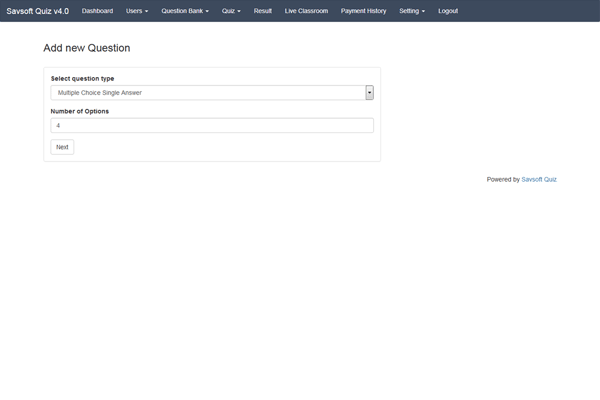Open the Question Bank dropdown menu
This screenshot has height=400, width=600.
(185, 11)
